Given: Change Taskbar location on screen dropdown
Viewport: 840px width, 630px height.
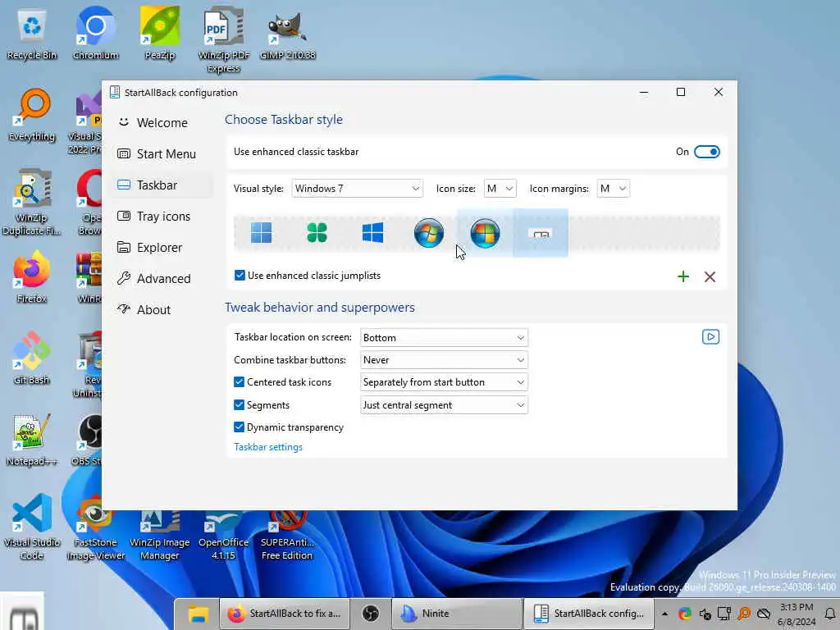Looking at the screenshot, I should 444,337.
